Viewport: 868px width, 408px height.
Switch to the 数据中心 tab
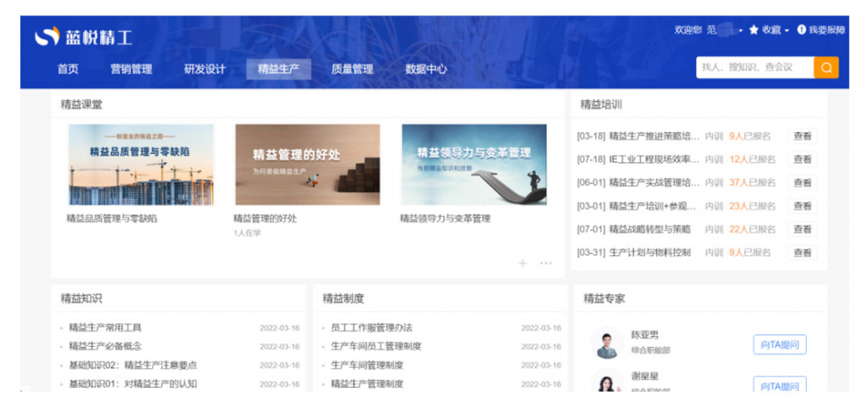point(426,69)
